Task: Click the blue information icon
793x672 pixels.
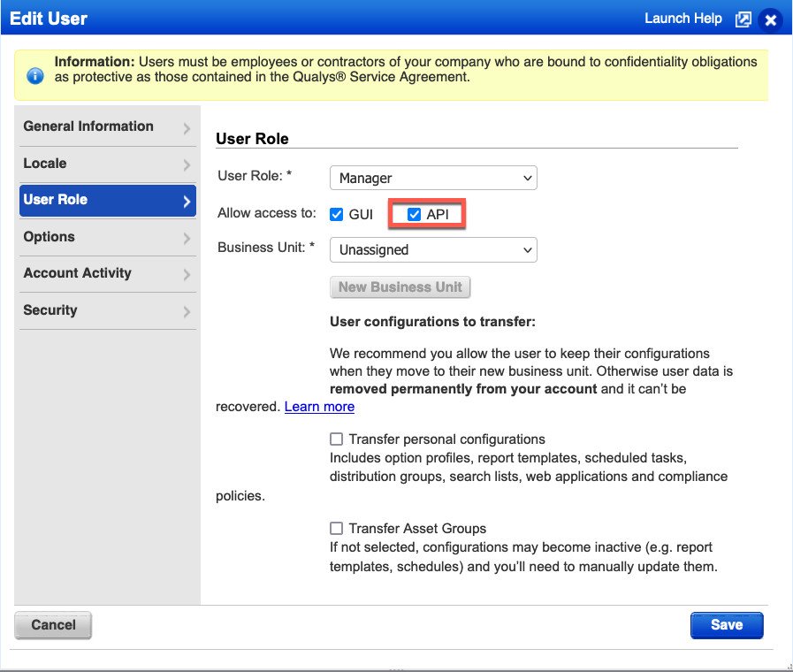Action: point(35,75)
